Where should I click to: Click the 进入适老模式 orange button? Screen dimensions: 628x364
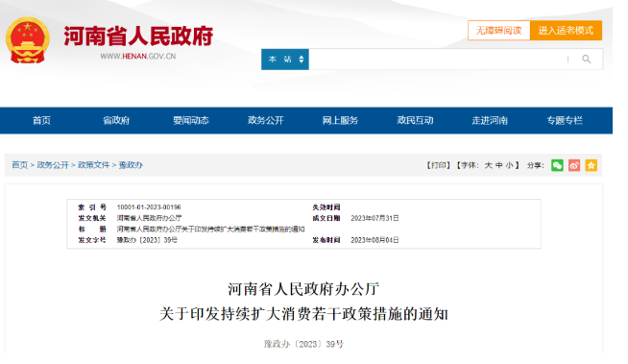(x=566, y=31)
